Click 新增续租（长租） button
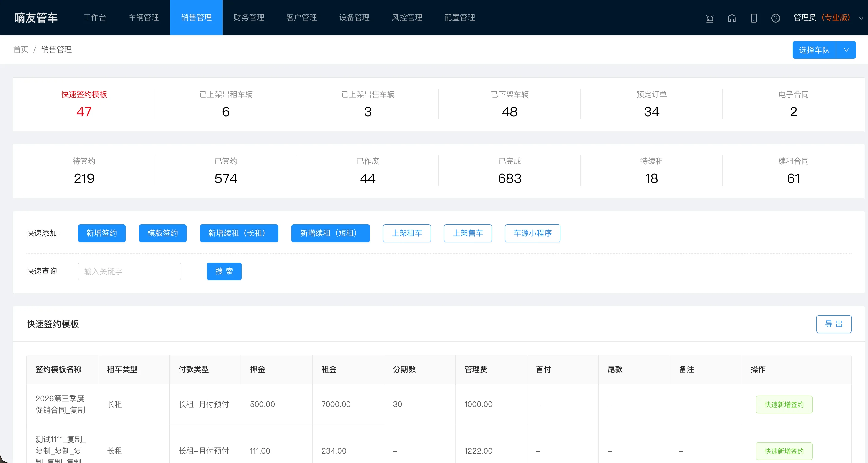The width and height of the screenshot is (868, 463). coord(239,233)
